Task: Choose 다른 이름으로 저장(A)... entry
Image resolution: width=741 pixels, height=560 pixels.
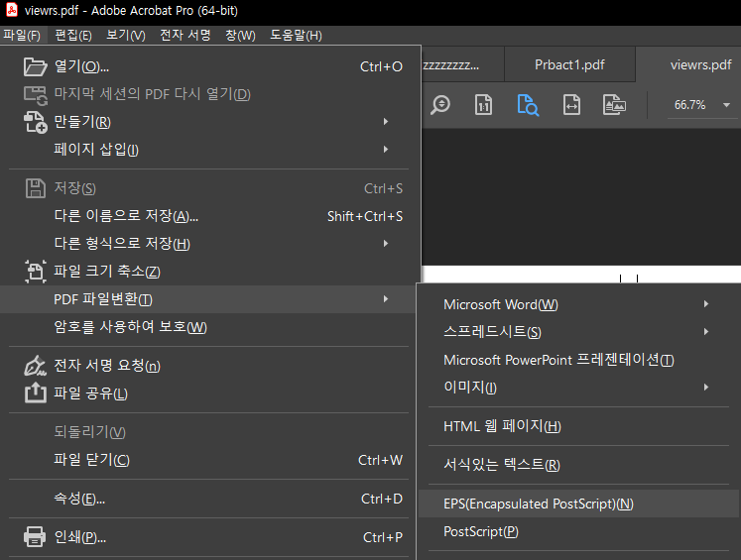Action: tap(210, 216)
